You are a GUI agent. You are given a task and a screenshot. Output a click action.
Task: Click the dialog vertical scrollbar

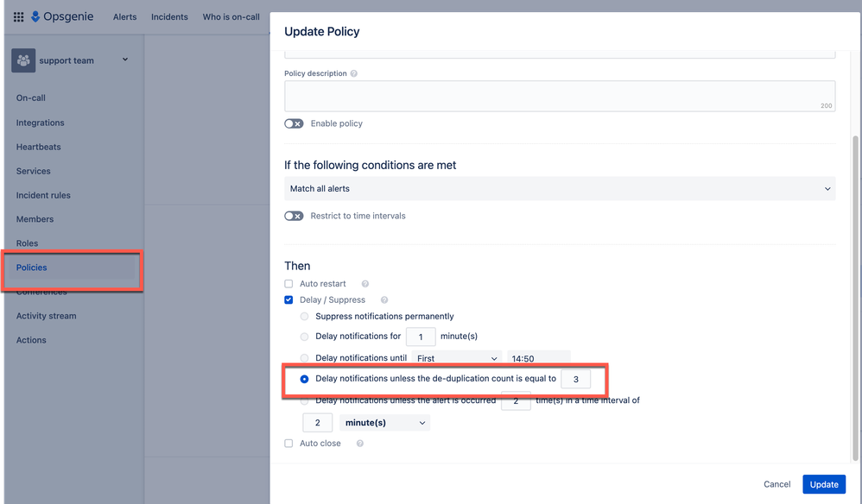855,297
